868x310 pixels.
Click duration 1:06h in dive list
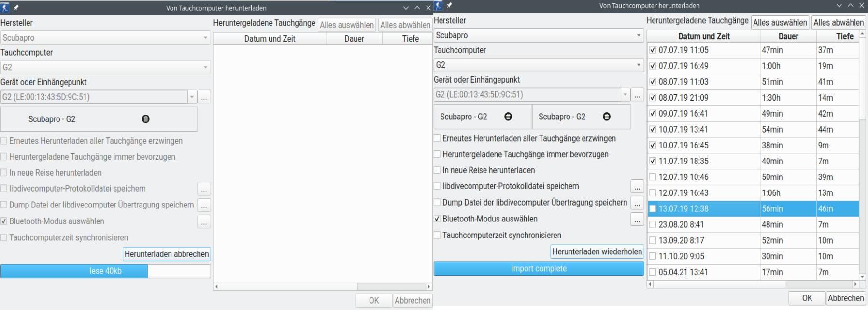pyautogui.click(x=771, y=193)
